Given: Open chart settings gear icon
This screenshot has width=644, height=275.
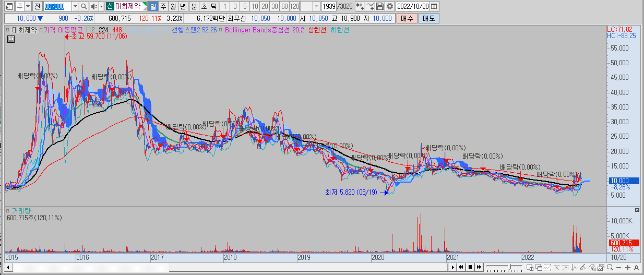Looking at the screenshot, I should pyautogui.click(x=389, y=6).
